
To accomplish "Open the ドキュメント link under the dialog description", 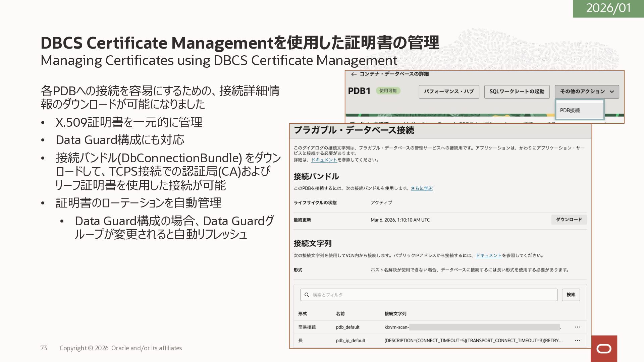I will pos(324,160).
